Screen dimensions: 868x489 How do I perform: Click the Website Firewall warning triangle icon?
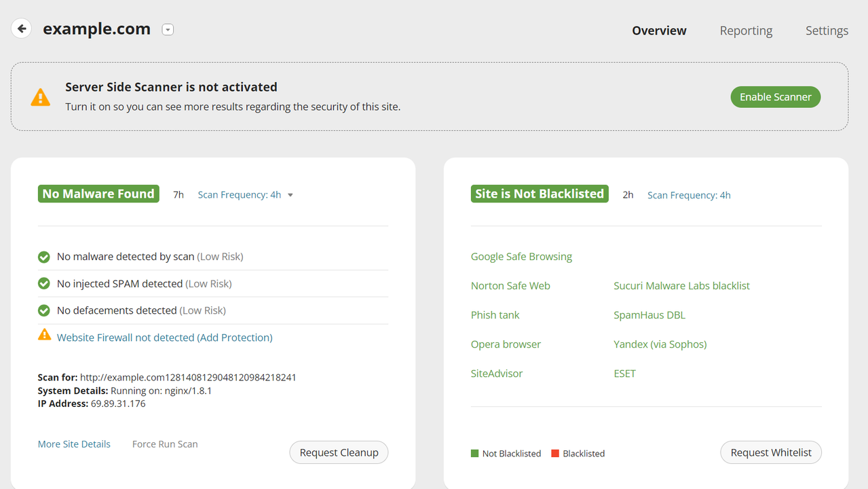pos(44,334)
